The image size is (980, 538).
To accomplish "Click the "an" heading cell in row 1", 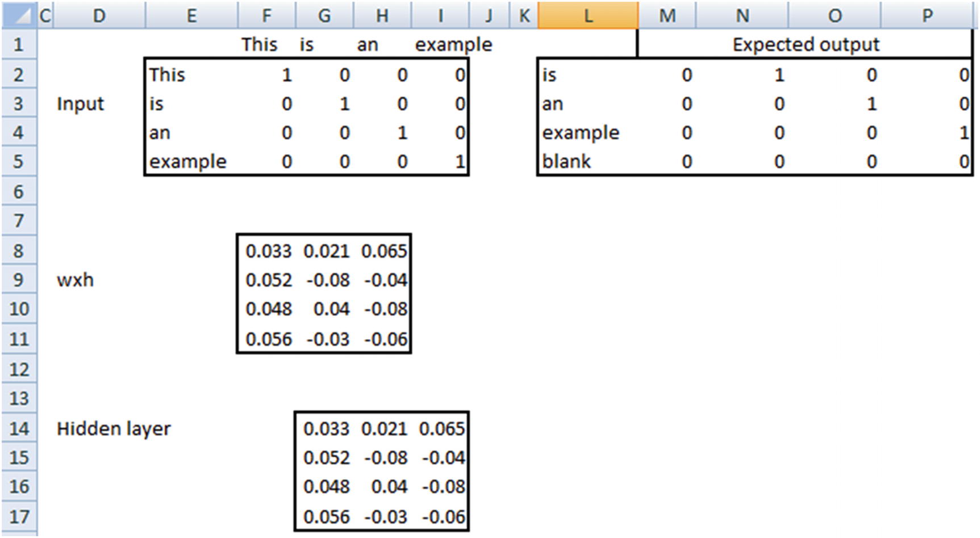I will coord(368,44).
